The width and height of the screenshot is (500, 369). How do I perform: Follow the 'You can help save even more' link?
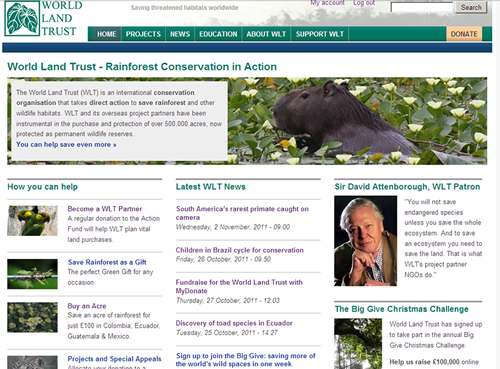pos(66,145)
